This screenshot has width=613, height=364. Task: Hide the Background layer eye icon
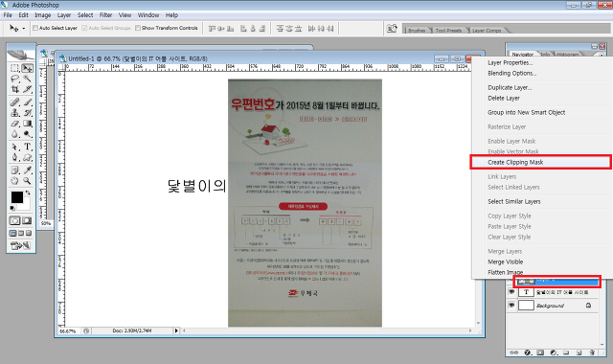click(511, 305)
